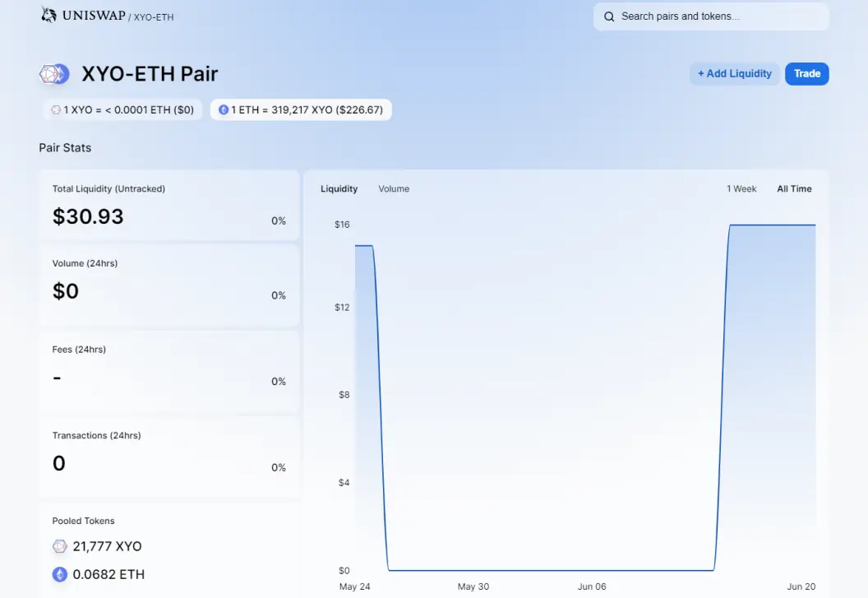Select the 1 XYO price pill

coord(123,109)
